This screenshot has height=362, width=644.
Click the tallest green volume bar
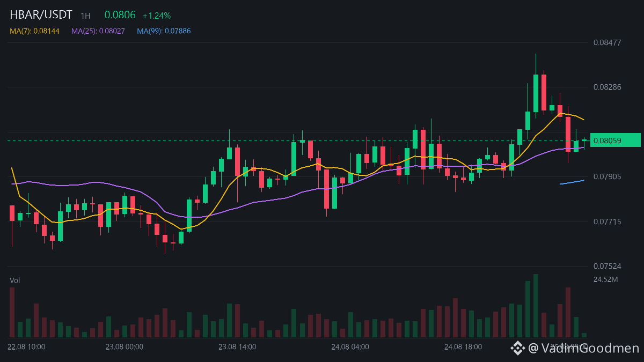536,306
